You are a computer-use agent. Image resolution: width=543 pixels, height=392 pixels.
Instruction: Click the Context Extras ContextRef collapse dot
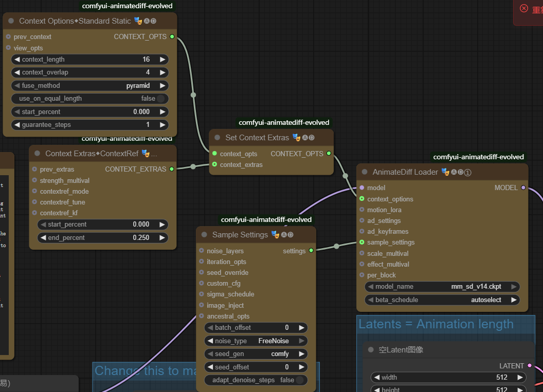(x=37, y=154)
